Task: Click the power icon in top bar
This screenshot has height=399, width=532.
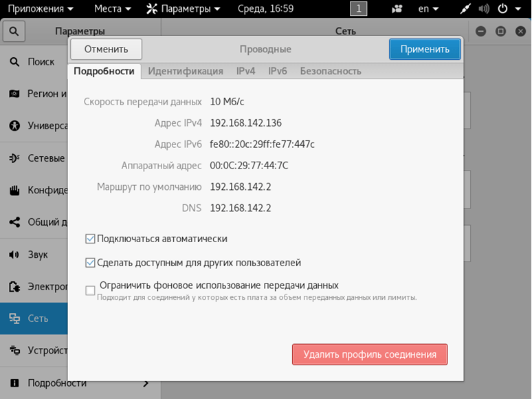Action: coord(502,8)
